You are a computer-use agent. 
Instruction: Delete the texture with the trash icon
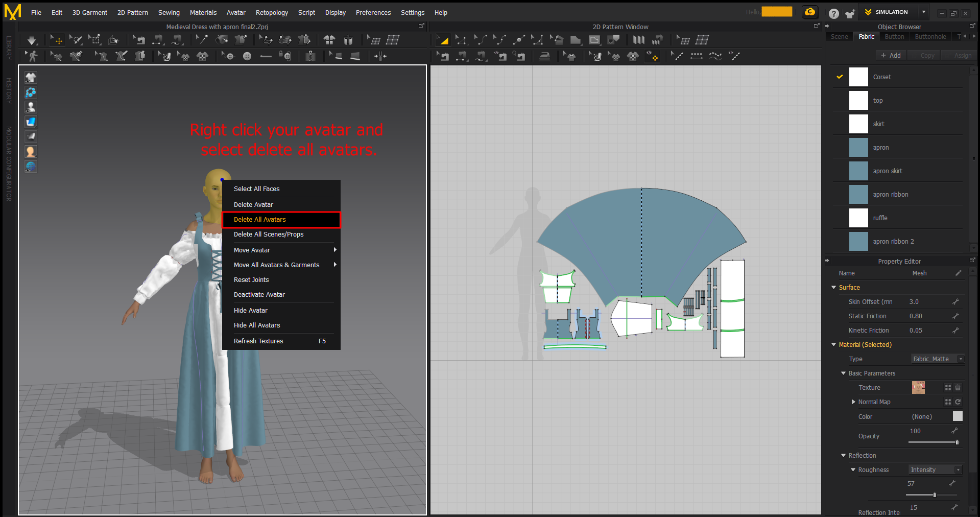click(x=958, y=388)
